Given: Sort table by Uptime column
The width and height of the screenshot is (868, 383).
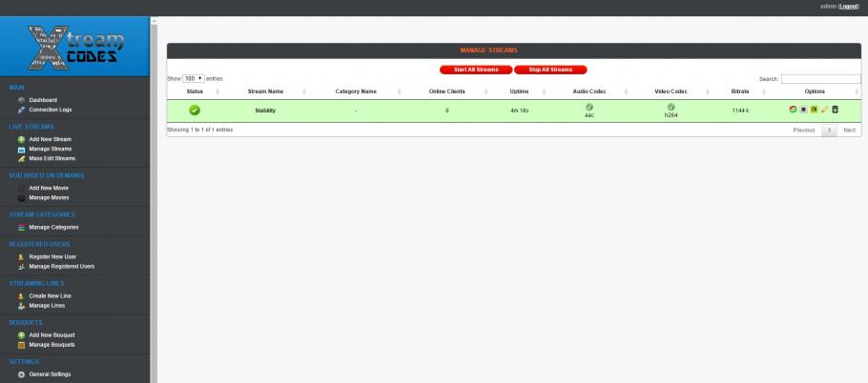Looking at the screenshot, I should 519,91.
